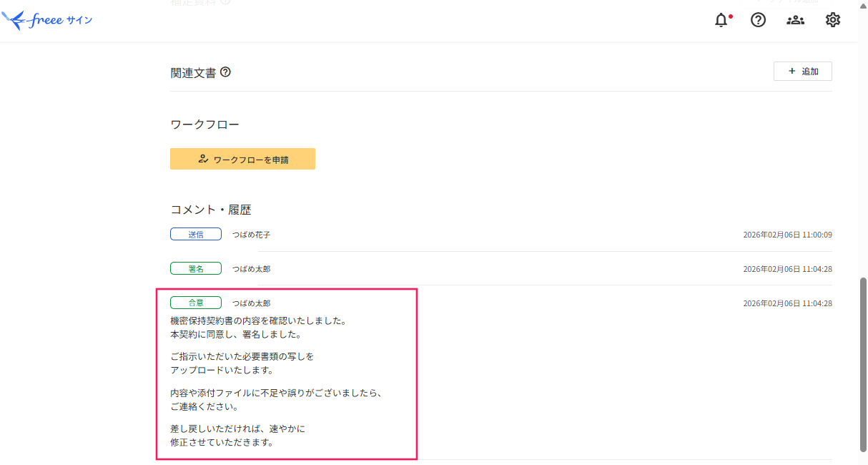Screen dimensions: 868x465
Task: Open the help question mark icon in header
Action: pyautogui.click(x=759, y=20)
